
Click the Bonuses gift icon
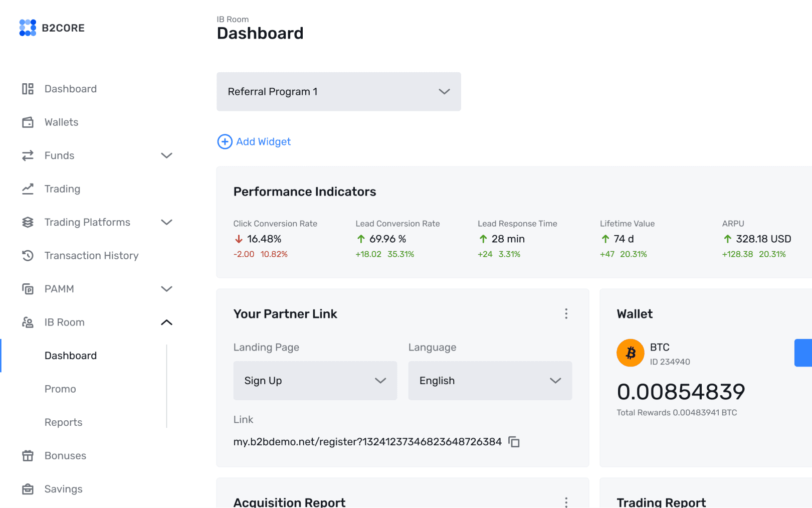click(28, 456)
